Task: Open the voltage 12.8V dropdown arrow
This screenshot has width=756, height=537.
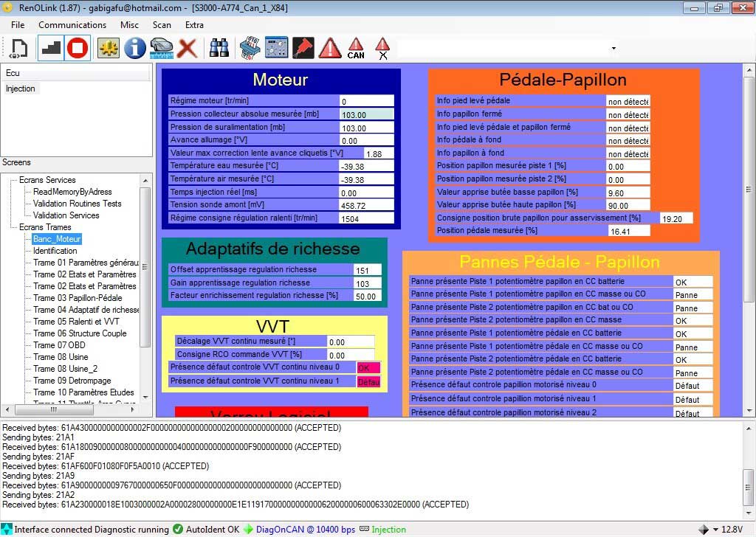Action: point(715,530)
